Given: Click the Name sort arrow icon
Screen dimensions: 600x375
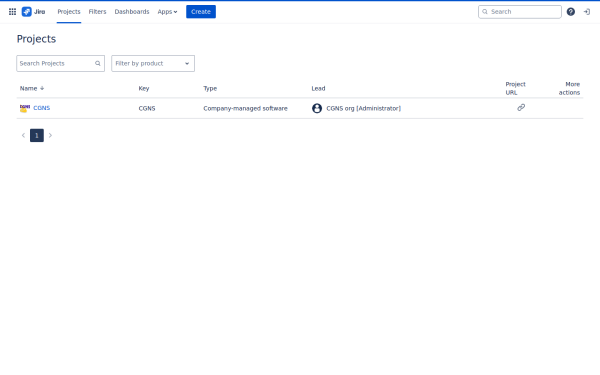Looking at the screenshot, I should 42,88.
